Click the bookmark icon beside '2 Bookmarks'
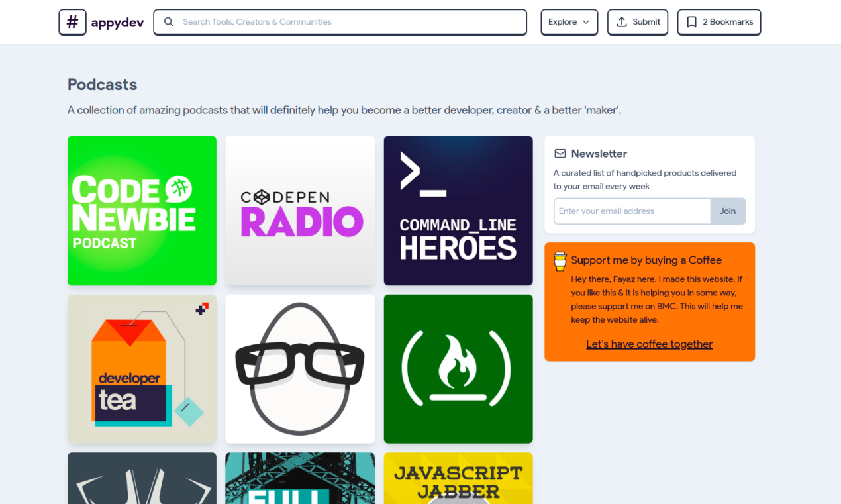 691,22
